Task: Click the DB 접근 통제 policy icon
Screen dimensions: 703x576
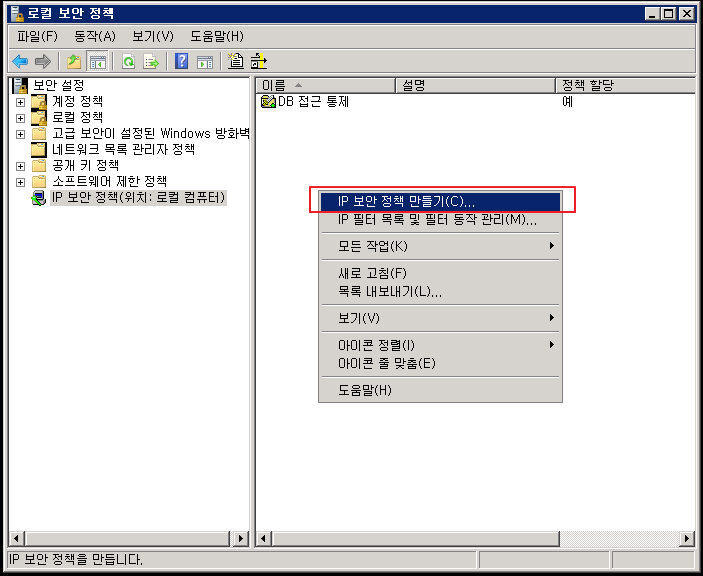Action: (268, 102)
